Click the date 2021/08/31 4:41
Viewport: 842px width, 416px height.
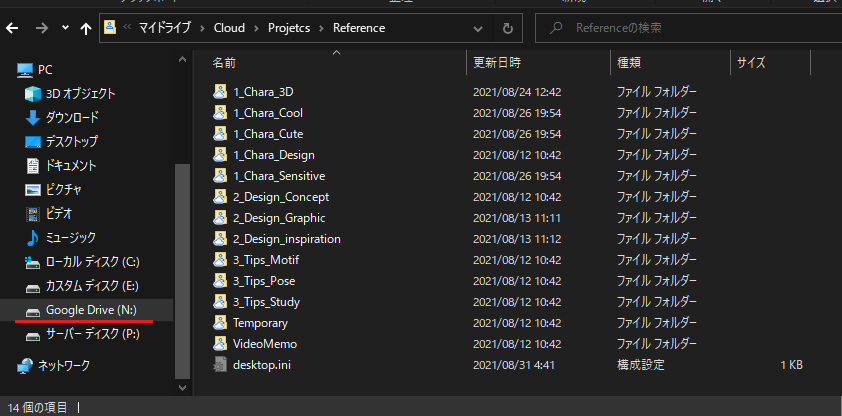coord(514,365)
